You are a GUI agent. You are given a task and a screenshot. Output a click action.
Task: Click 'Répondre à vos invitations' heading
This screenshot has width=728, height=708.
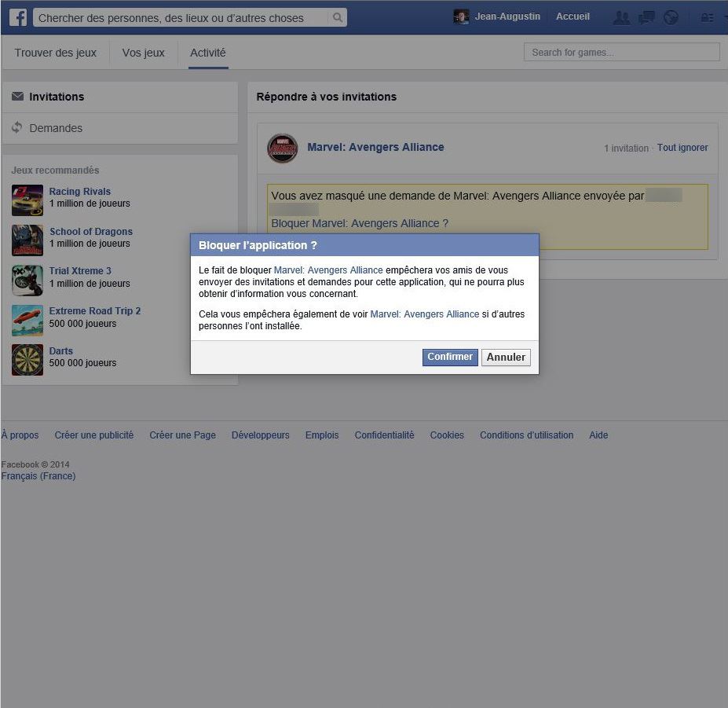[327, 97]
